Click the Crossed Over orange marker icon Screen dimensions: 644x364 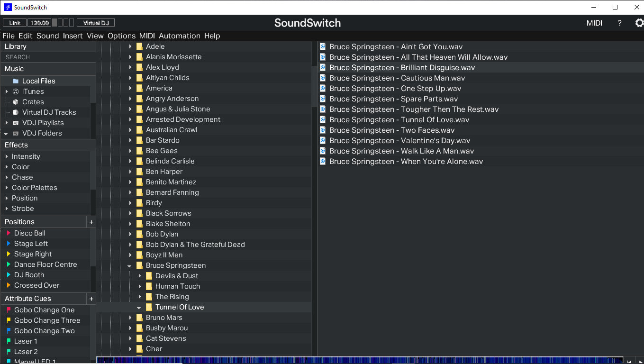[x=9, y=285]
